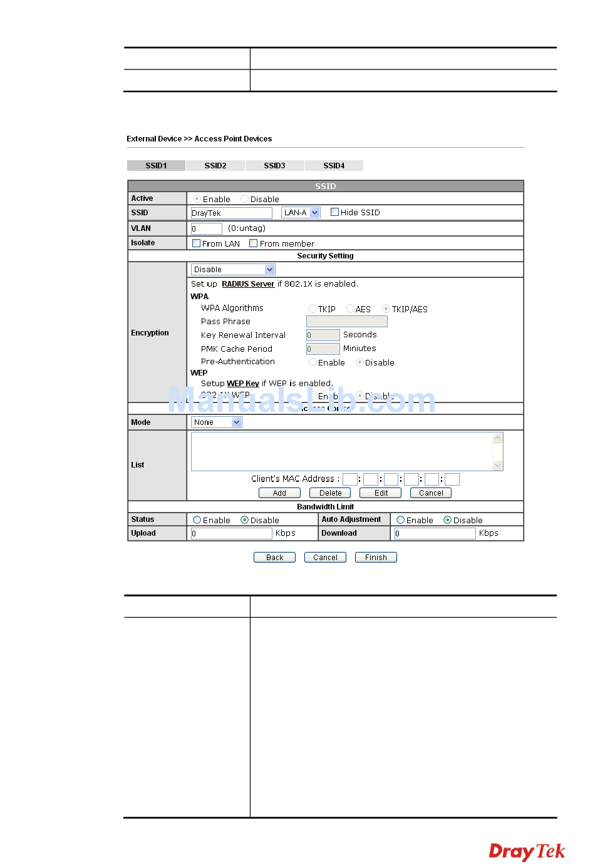Open the SSID2 tab
Screen dimensions: 595x868
pyautogui.click(x=215, y=166)
